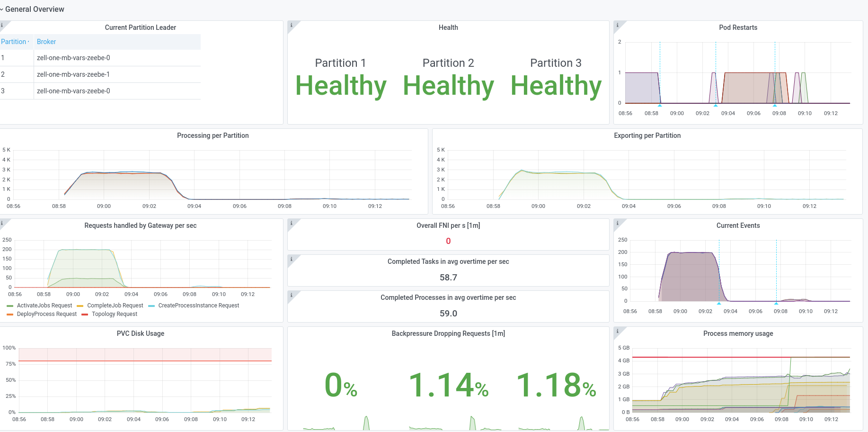Image resolution: width=868 pixels, height=432 pixels.
Task: Sort table by Partition column
Action: (x=15, y=42)
